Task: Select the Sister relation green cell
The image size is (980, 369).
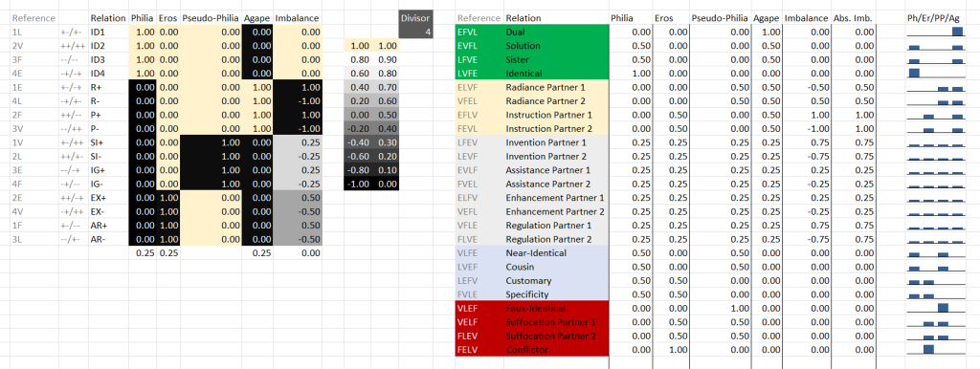Action: point(556,59)
